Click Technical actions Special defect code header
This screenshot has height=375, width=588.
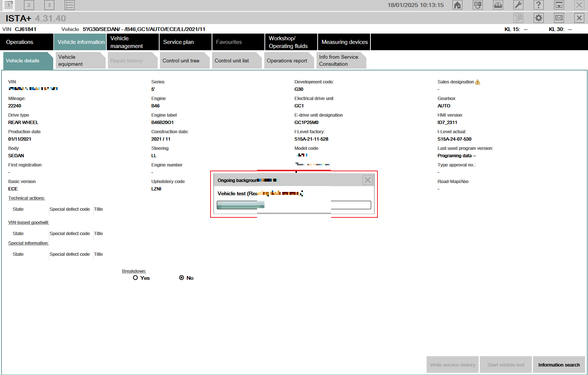click(70, 209)
